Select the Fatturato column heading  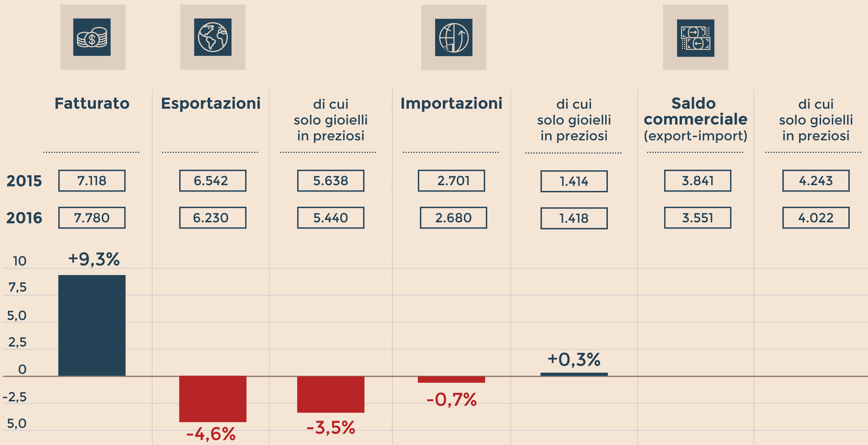tap(92, 104)
